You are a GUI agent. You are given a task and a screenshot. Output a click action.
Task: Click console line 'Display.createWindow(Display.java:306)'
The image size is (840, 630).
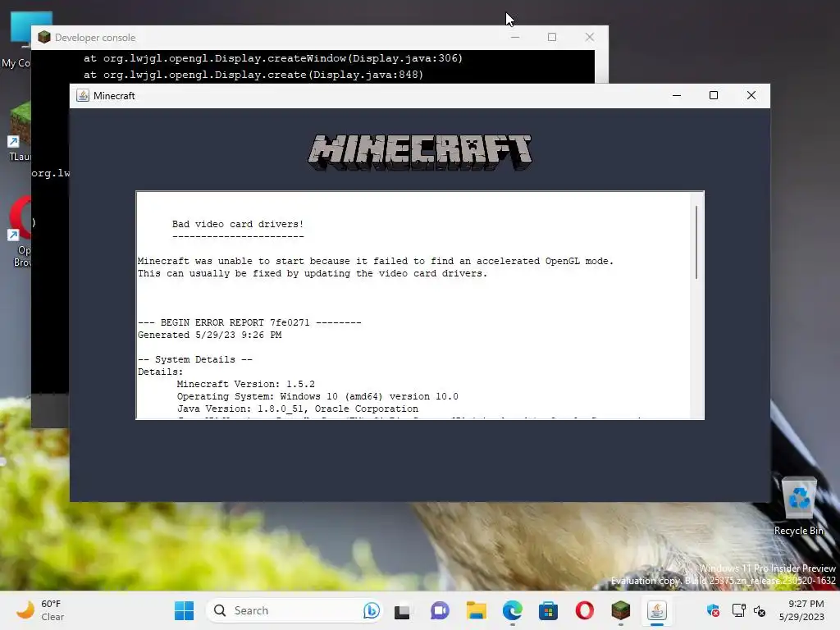tap(272, 58)
